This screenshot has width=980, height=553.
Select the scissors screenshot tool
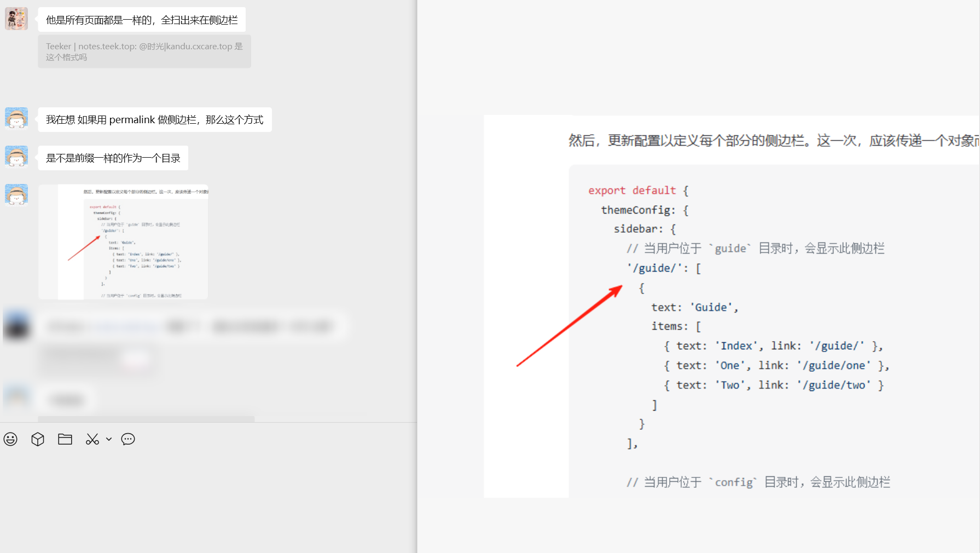click(92, 439)
